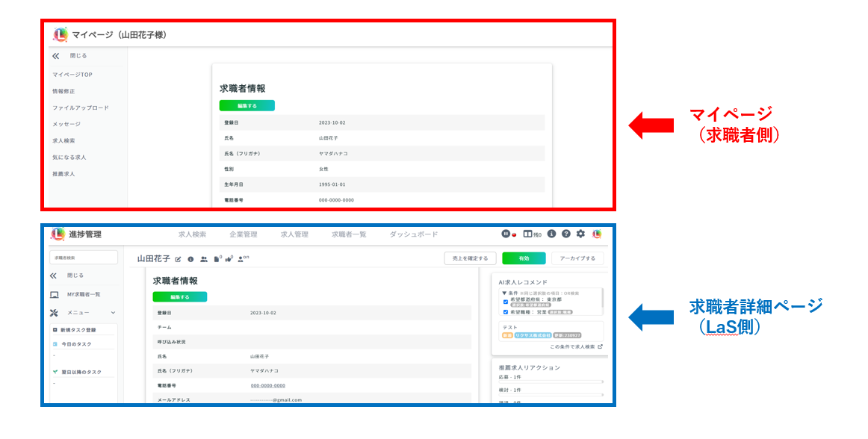Open settings with the gear icon
The width and height of the screenshot is (868, 439).
[580, 234]
